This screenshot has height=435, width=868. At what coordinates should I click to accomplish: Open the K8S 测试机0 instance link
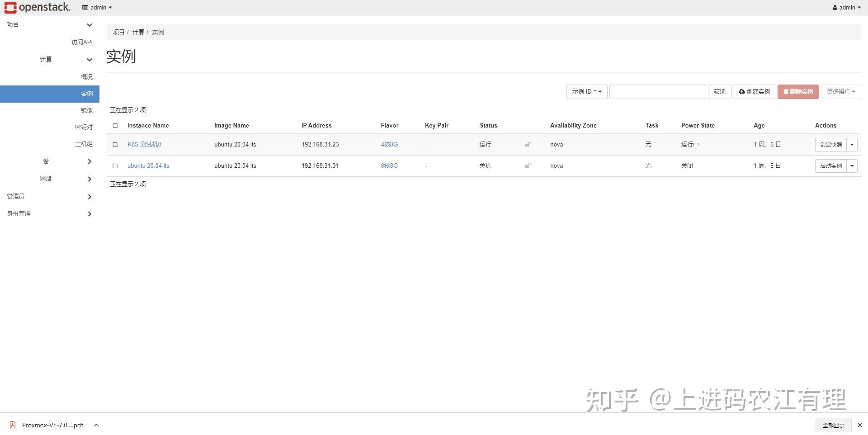coord(144,144)
